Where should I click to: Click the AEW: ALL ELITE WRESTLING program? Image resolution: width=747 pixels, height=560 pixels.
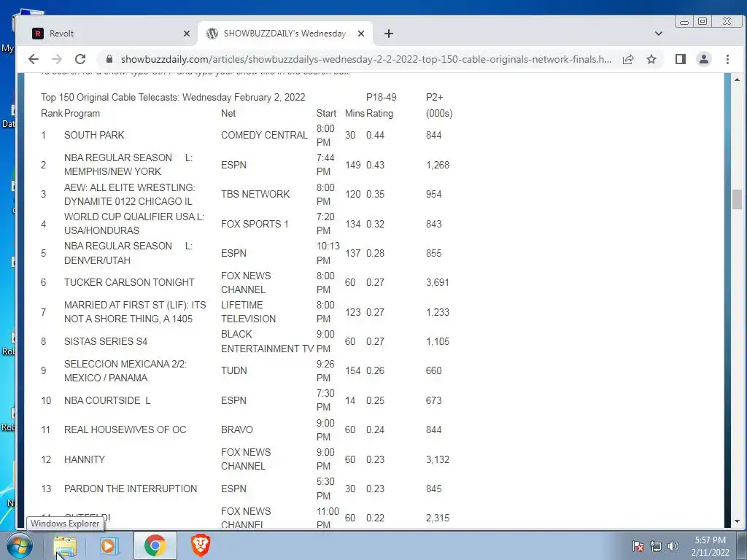click(x=130, y=194)
